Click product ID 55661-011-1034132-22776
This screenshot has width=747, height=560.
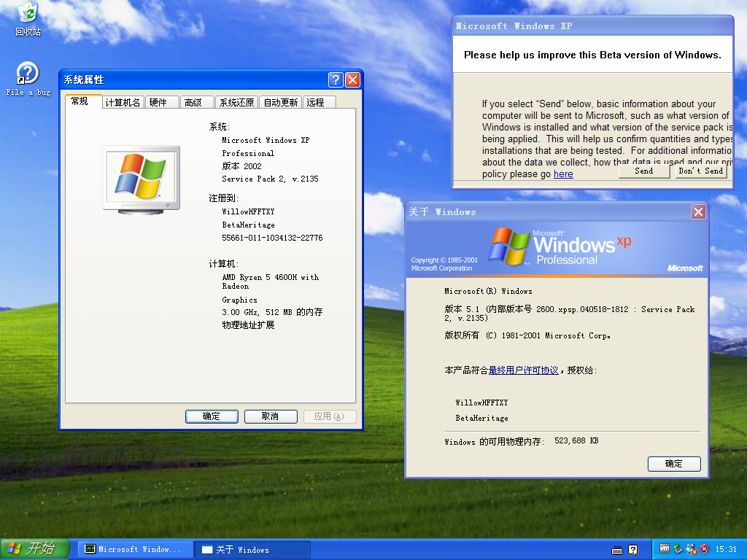click(272, 238)
